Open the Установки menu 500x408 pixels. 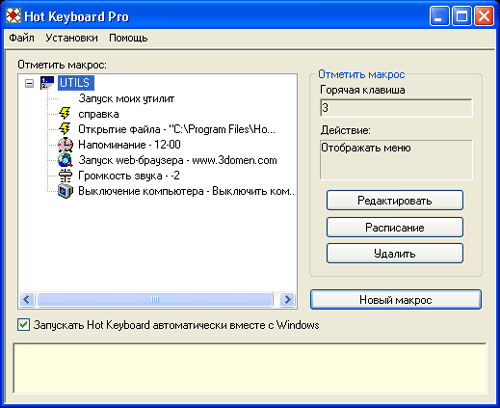pyautogui.click(x=72, y=38)
